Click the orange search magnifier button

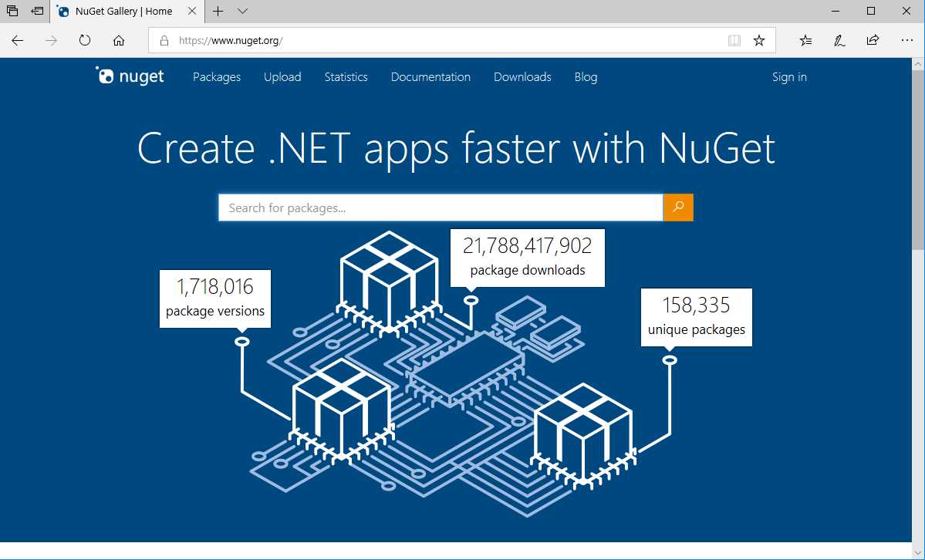click(677, 207)
